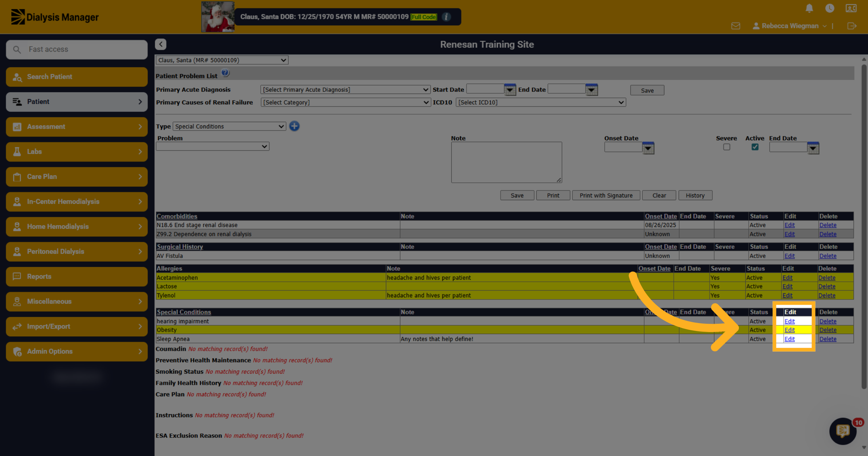
Task: Click the Comorbidities header link
Action: tap(177, 216)
